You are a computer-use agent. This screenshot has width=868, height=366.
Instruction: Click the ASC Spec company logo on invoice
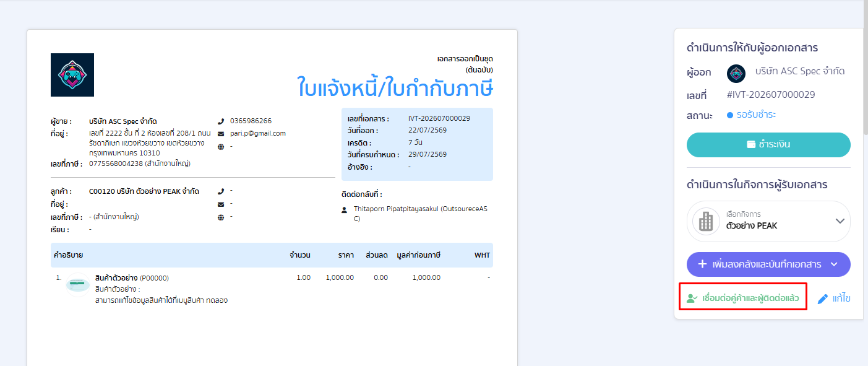[x=72, y=75]
